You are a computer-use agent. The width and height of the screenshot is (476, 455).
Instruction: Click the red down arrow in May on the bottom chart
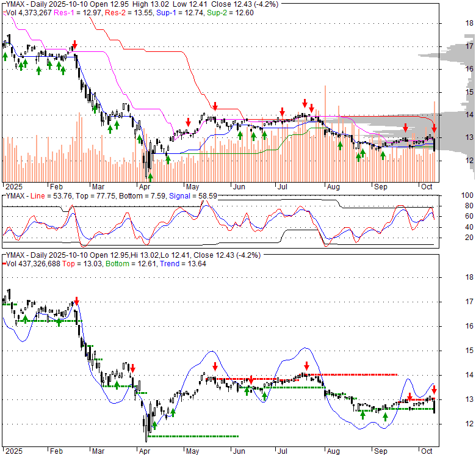(215, 366)
